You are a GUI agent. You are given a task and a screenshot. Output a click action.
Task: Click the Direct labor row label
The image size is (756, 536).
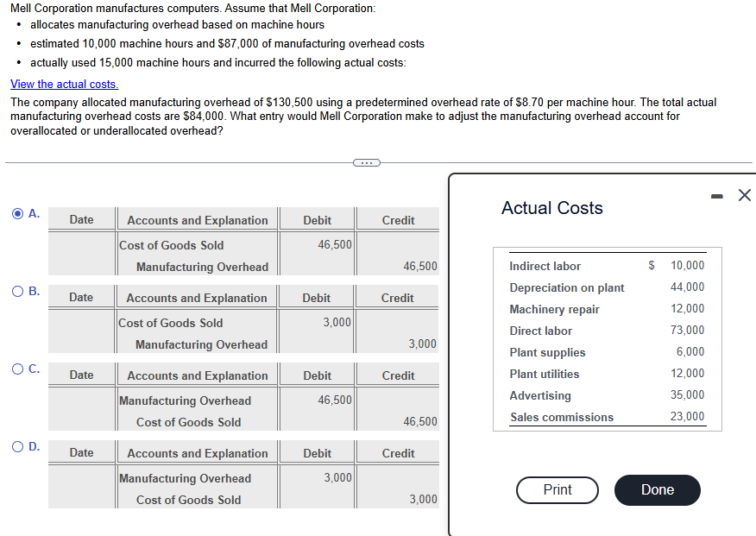(x=540, y=331)
